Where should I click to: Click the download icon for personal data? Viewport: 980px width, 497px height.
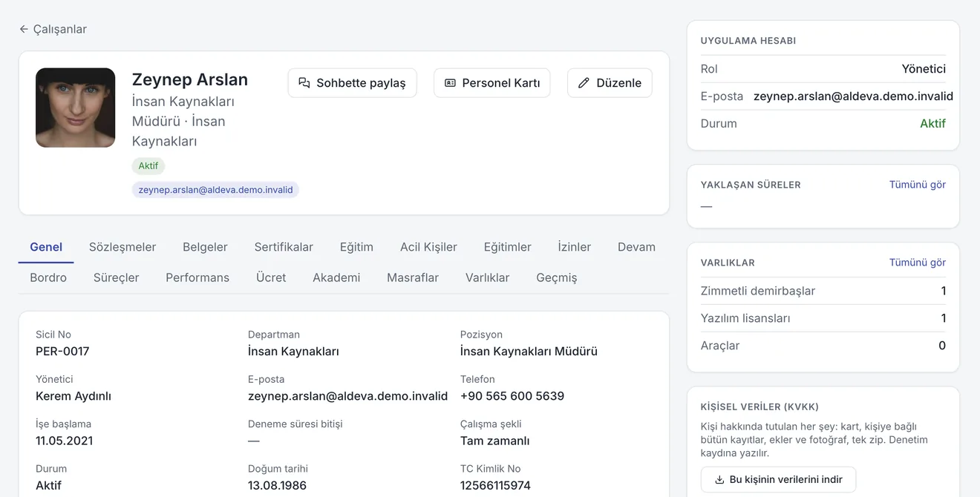(x=719, y=480)
